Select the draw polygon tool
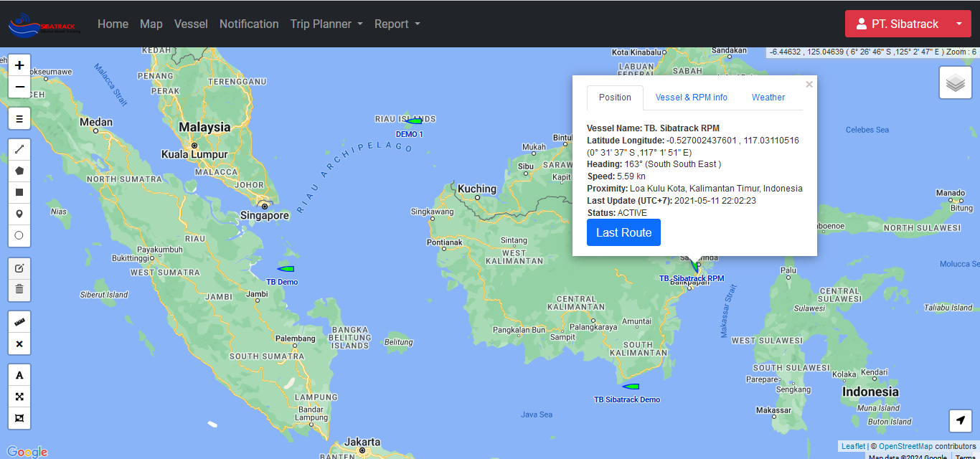 pyautogui.click(x=19, y=171)
